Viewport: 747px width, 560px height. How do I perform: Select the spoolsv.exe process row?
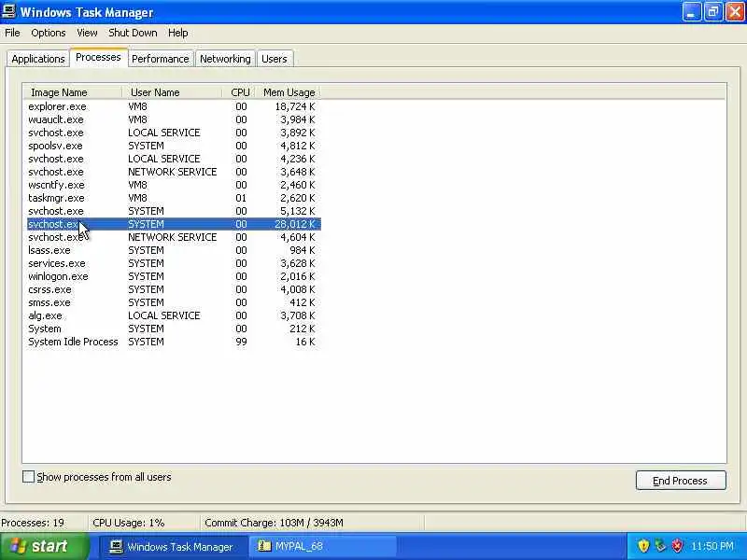coord(174,146)
